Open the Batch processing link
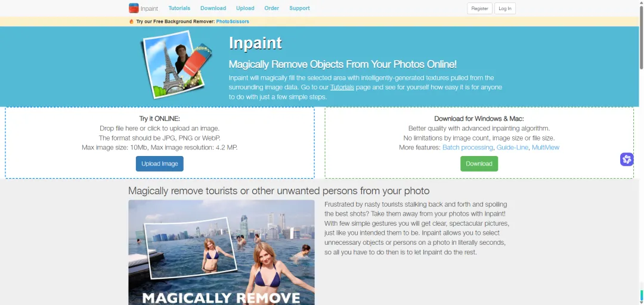Viewport: 644px width, 305px height. tap(467, 147)
